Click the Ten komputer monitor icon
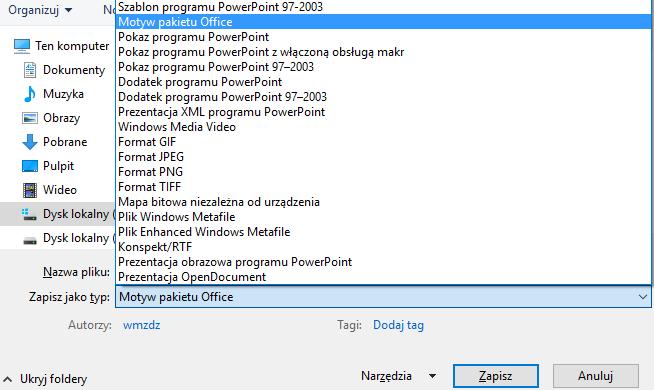 pyautogui.click(x=21, y=46)
